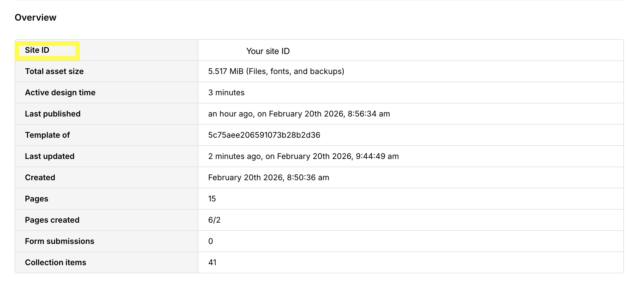Click the Pages count value 15
The width and height of the screenshot is (644, 287).
pos(212,199)
